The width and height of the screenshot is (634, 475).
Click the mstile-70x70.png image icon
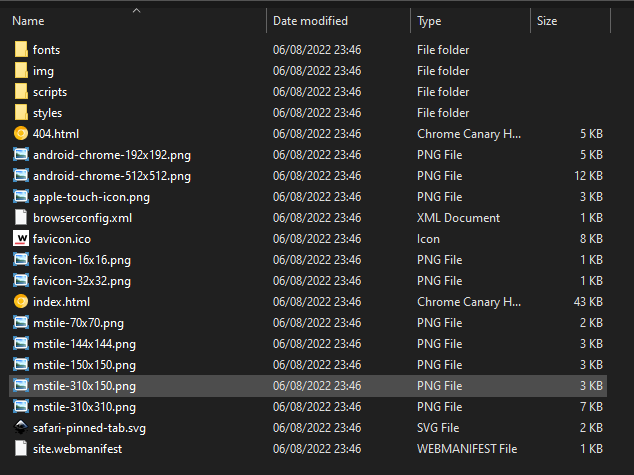(21, 323)
